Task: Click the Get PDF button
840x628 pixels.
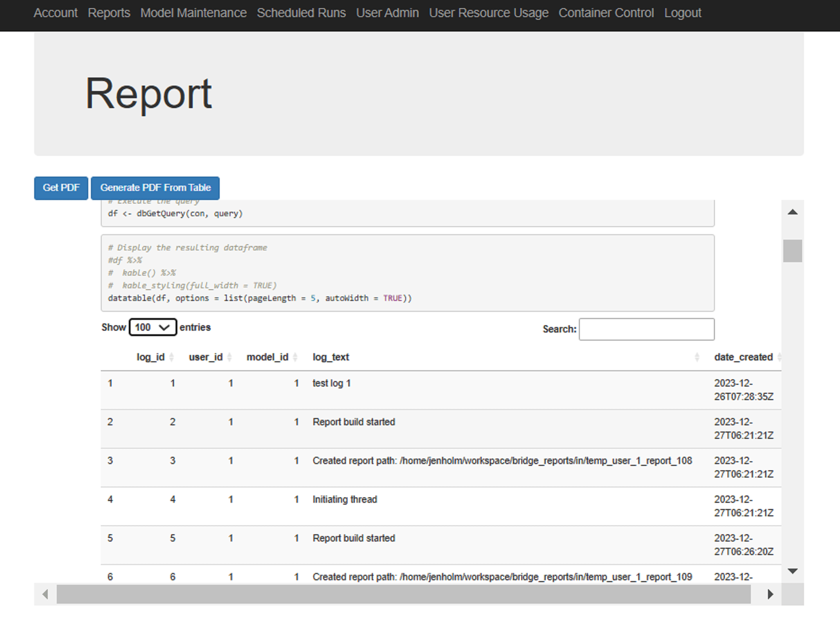Action: click(61, 188)
